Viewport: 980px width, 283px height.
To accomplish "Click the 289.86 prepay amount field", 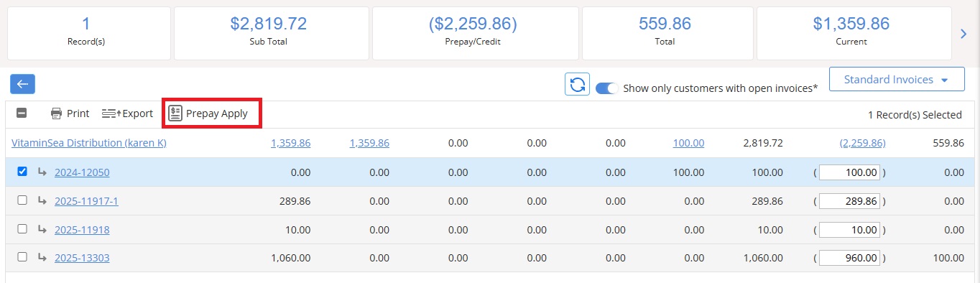I will [849, 202].
